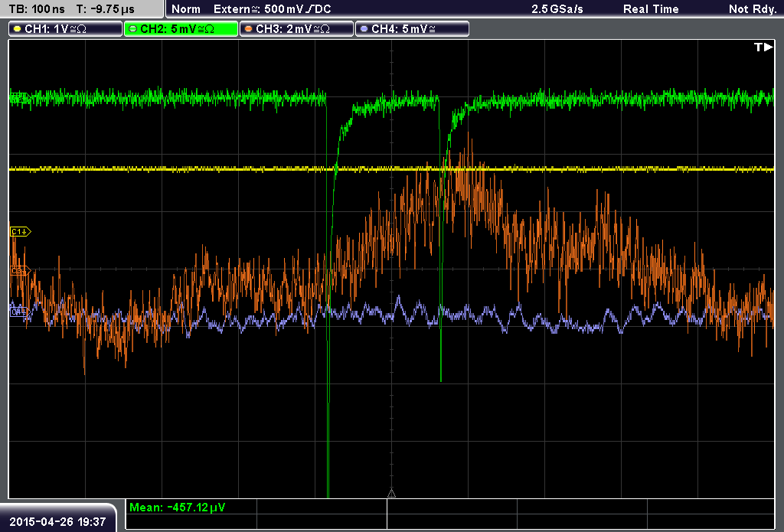Select the CH2 5mV channel tab
This screenshot has height=532, width=784.
tap(181, 29)
